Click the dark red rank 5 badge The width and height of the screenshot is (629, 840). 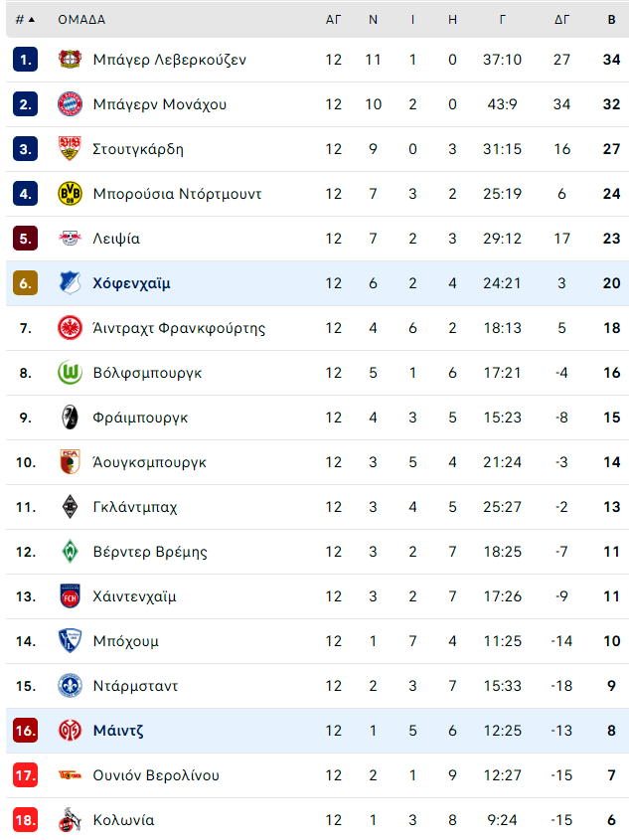point(25,239)
